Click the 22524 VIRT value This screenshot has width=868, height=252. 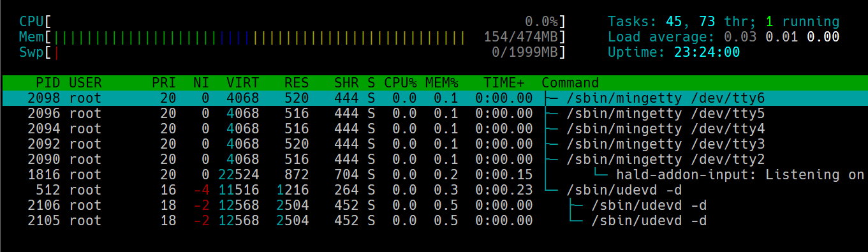pyautogui.click(x=239, y=175)
